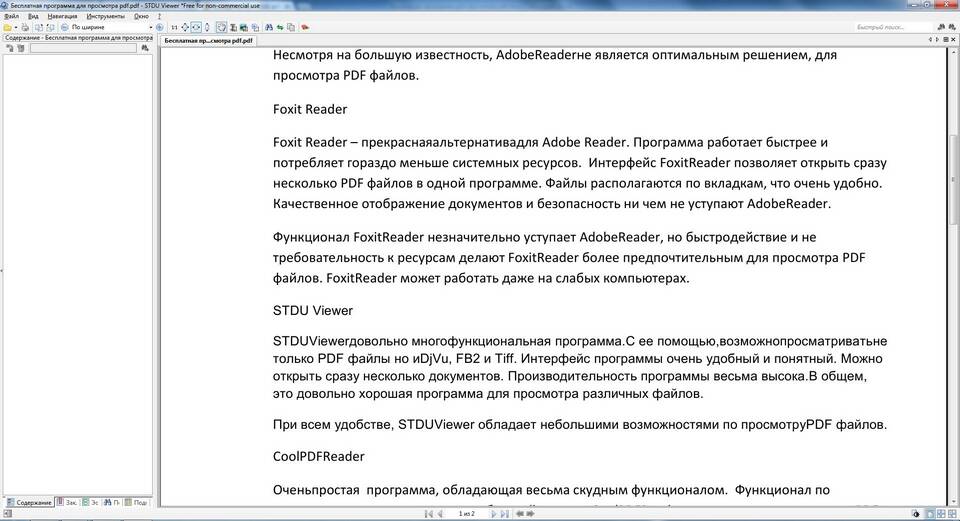Click first bottom-right status bar icon
The width and height of the screenshot is (960, 521).
coord(915,514)
